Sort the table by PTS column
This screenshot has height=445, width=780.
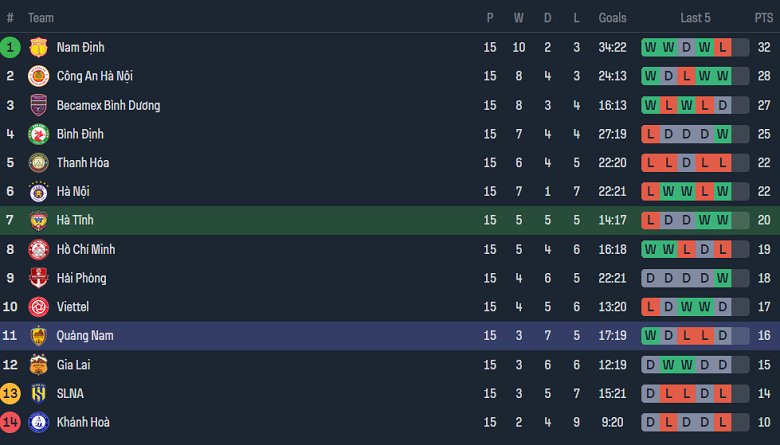click(764, 18)
